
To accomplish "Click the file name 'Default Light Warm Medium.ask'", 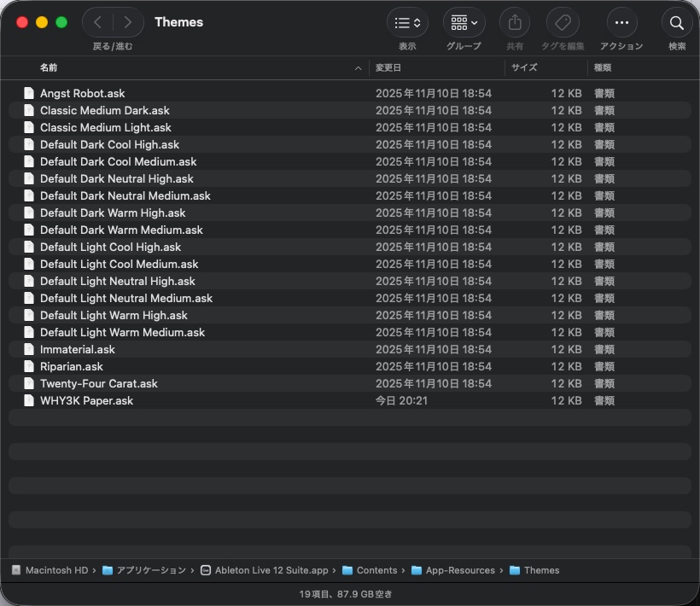I will point(123,333).
